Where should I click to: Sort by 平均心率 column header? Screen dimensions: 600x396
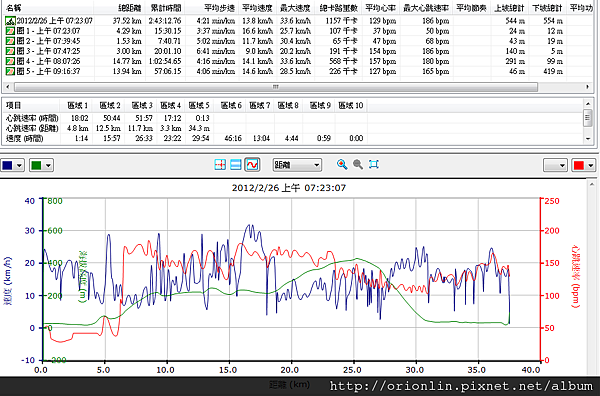[x=380, y=8]
